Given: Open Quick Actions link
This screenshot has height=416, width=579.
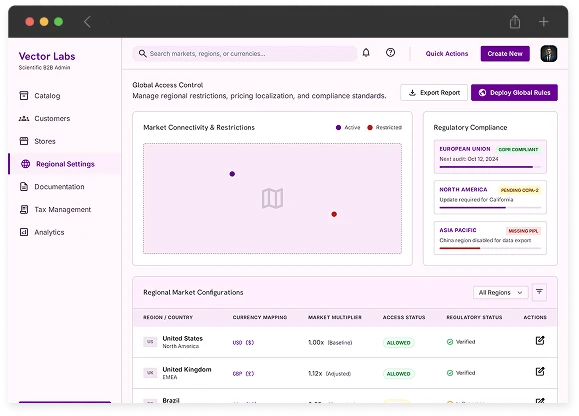Looking at the screenshot, I should pos(447,54).
